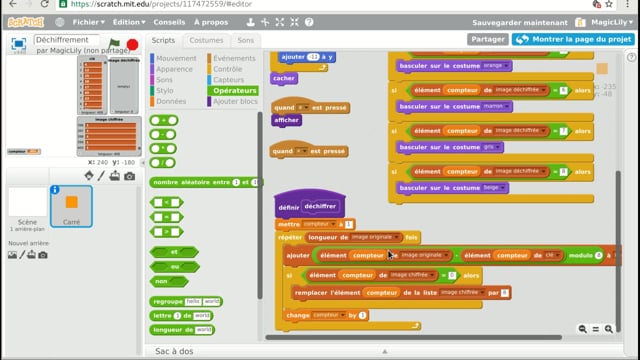
Task: Bookmark this page with star
Action: tap(609, 4)
